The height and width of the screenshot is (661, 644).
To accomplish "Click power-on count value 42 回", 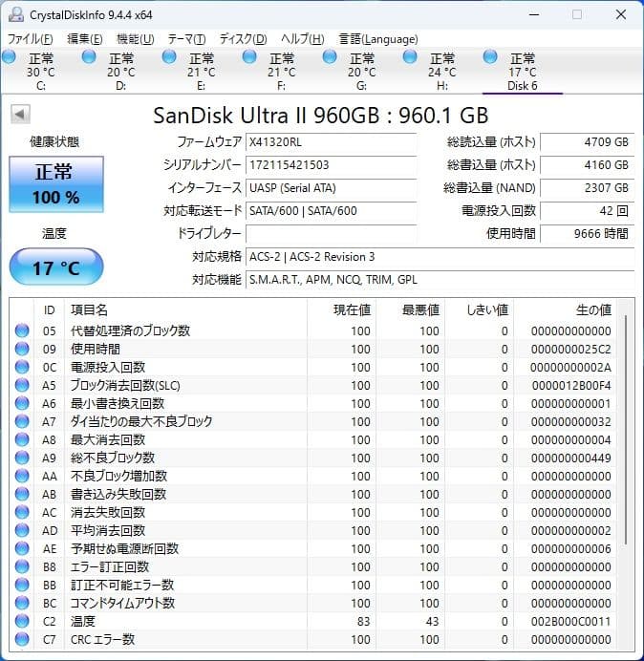I will pos(587,210).
